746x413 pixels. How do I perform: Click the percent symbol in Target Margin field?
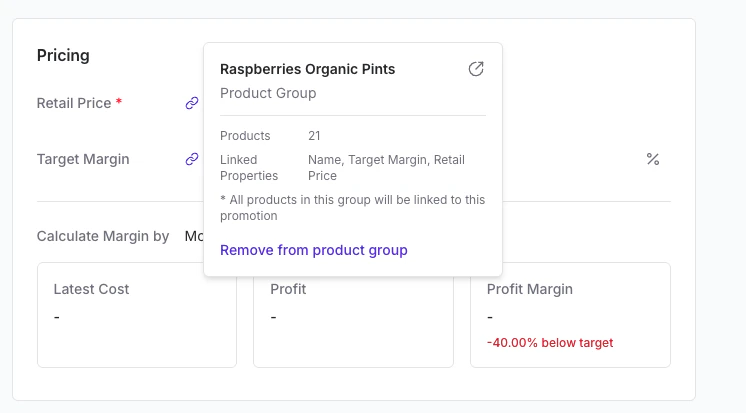pos(653,159)
